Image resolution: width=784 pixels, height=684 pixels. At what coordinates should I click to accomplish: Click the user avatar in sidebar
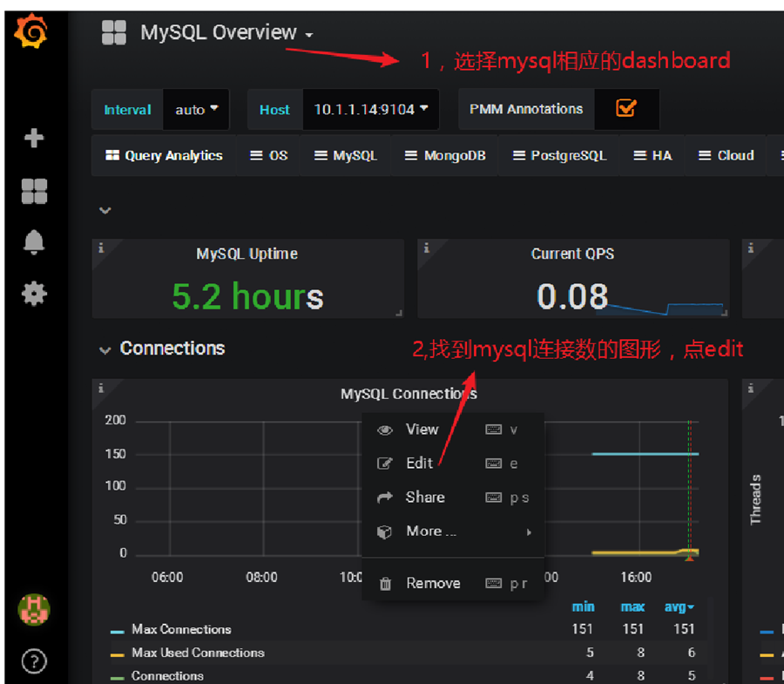(x=34, y=609)
